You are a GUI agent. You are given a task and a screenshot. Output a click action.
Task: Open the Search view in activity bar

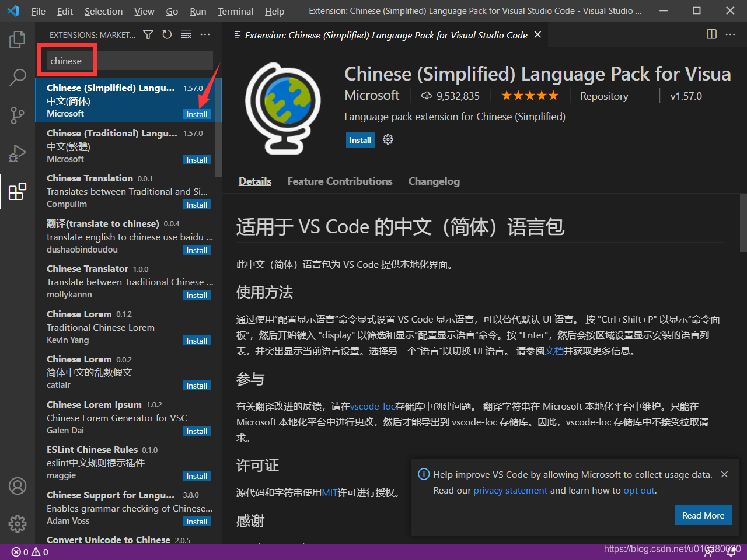[18, 77]
